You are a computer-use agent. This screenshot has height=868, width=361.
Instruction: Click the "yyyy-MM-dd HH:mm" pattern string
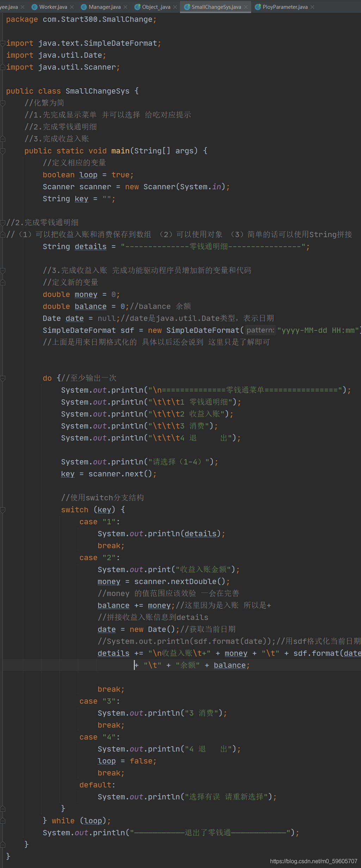(x=318, y=330)
